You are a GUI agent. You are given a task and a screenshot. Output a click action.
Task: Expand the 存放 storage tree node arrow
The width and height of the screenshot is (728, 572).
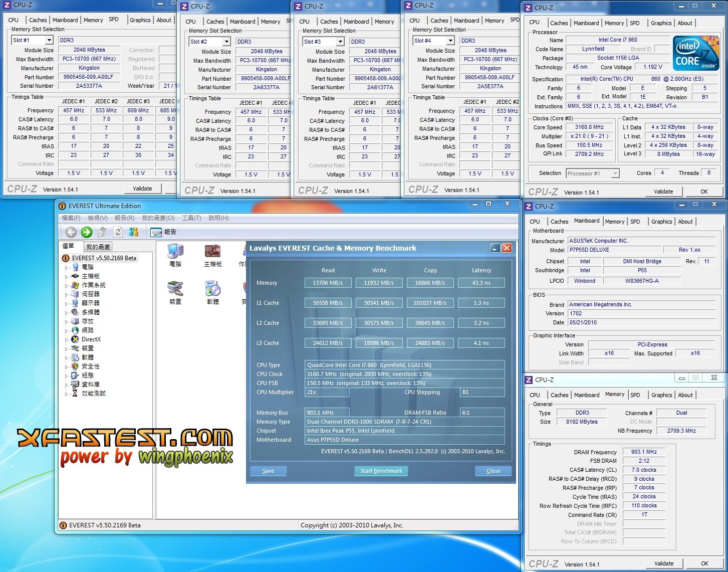(x=66, y=322)
